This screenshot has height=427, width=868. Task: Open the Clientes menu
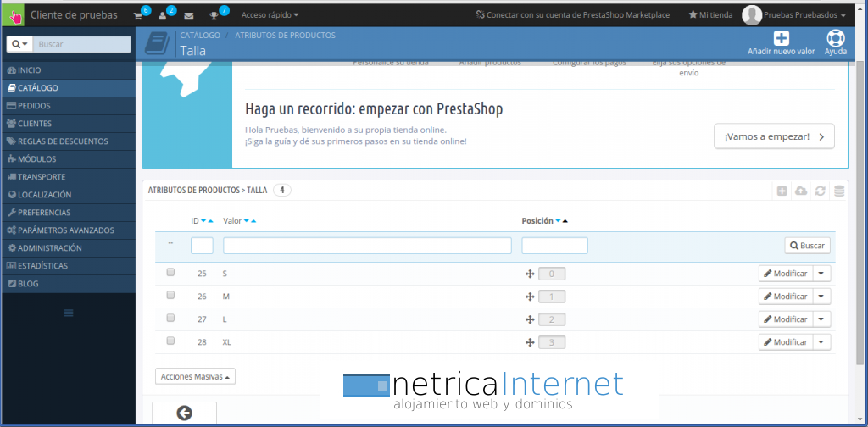tap(69, 124)
